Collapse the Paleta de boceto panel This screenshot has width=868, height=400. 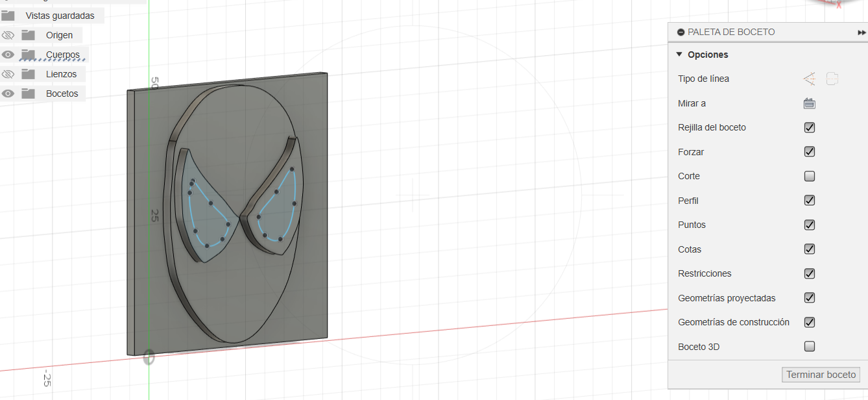(x=681, y=32)
